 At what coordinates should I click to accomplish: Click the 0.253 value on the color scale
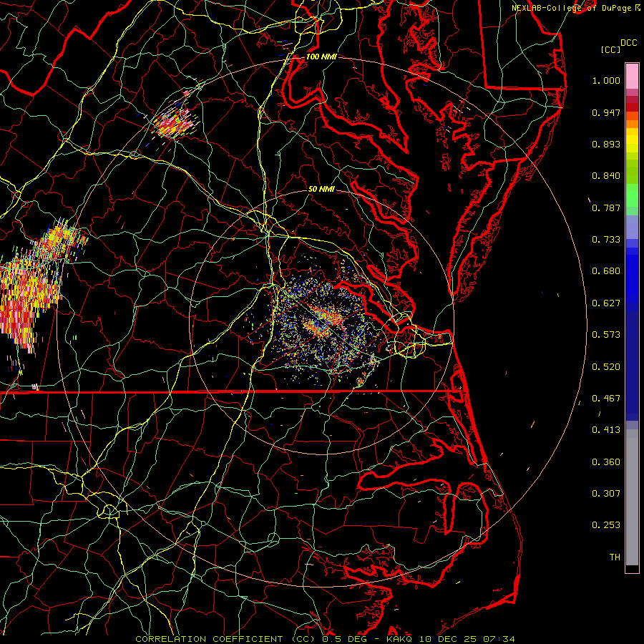[x=606, y=525]
